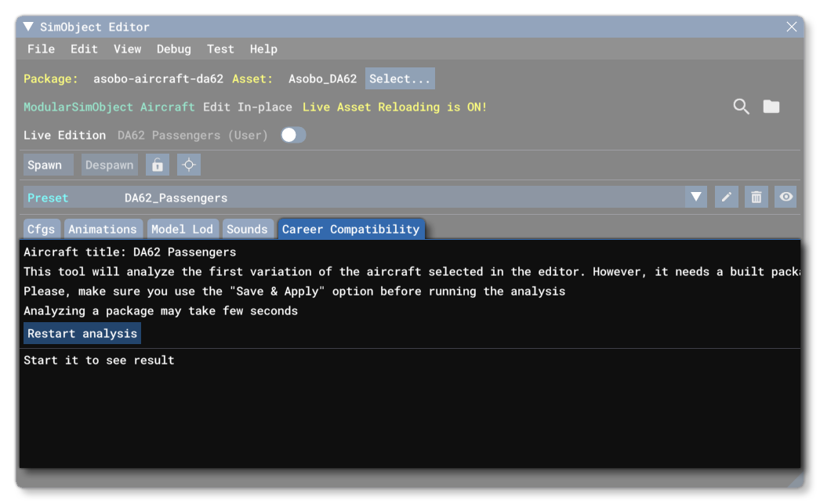Switch to the Animations tab
Screen dimensions: 820x504
(x=103, y=229)
